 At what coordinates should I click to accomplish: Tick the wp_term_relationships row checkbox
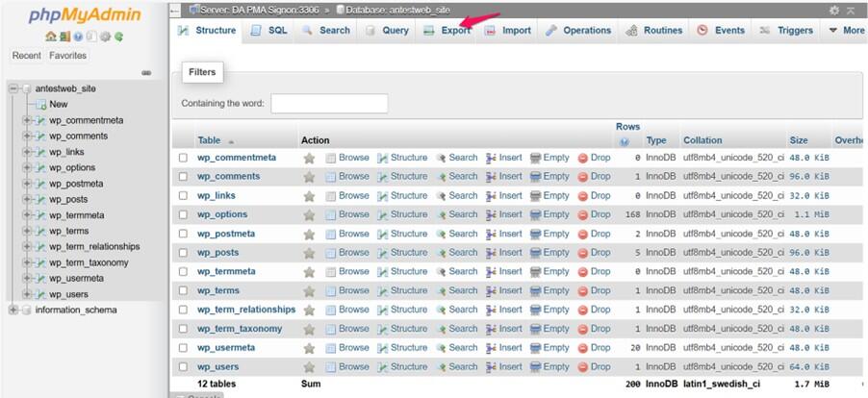click(183, 311)
